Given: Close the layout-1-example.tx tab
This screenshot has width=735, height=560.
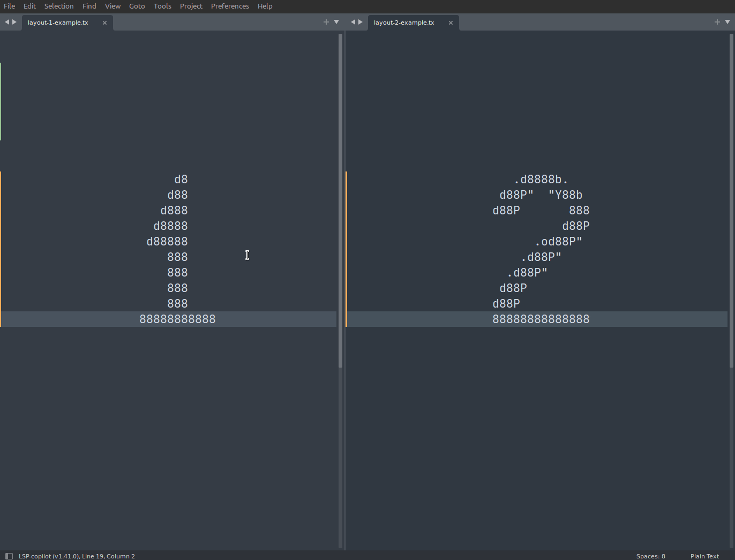Looking at the screenshot, I should [x=104, y=23].
